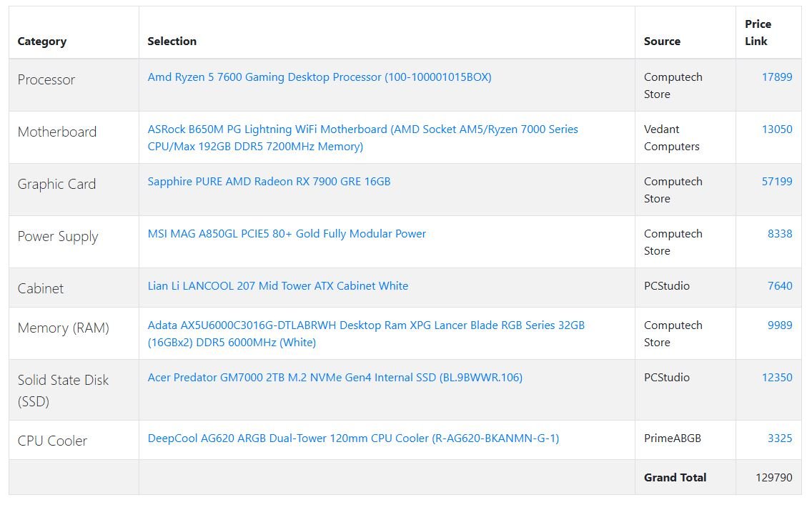Open the ASRock B650M PG Lightning WiFi link

pyautogui.click(x=362, y=138)
